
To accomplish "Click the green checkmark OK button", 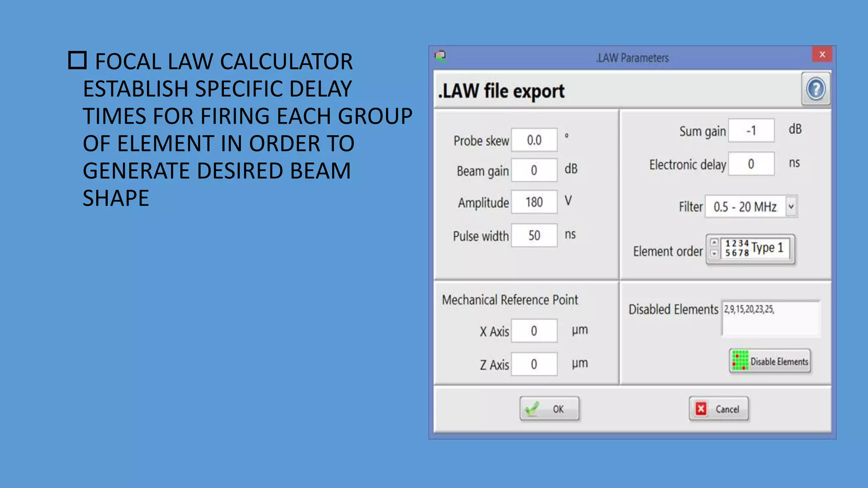I will [x=549, y=409].
